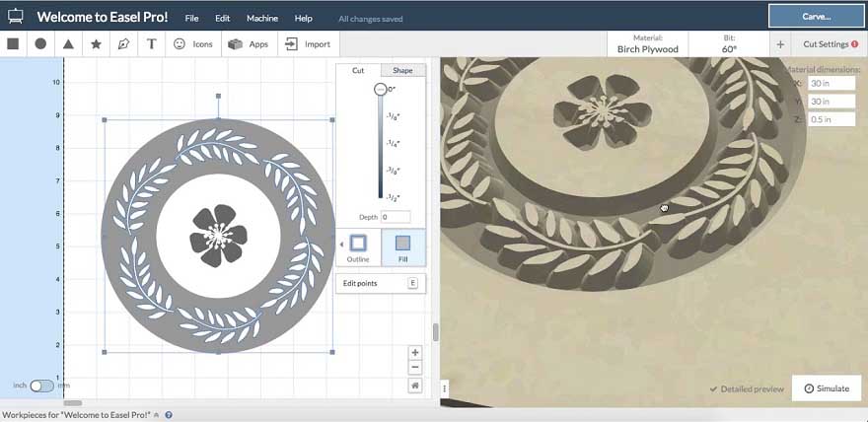
Task: Switch to the Shape tab
Action: pyautogui.click(x=403, y=70)
